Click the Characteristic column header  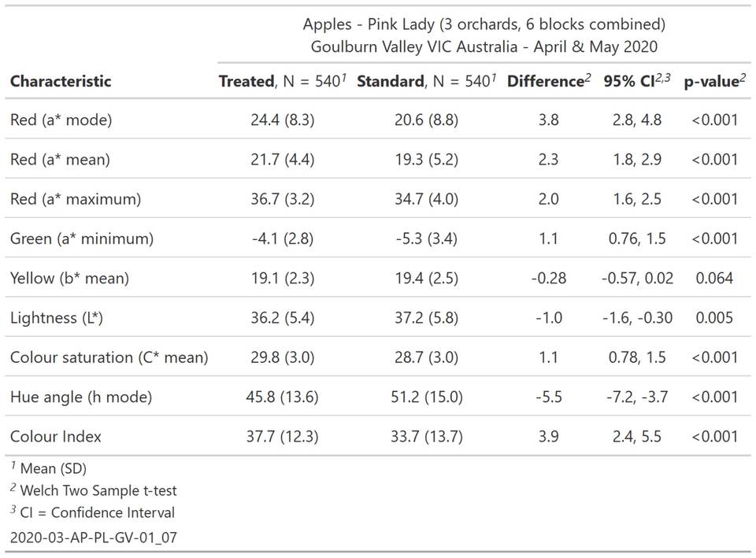(61, 81)
